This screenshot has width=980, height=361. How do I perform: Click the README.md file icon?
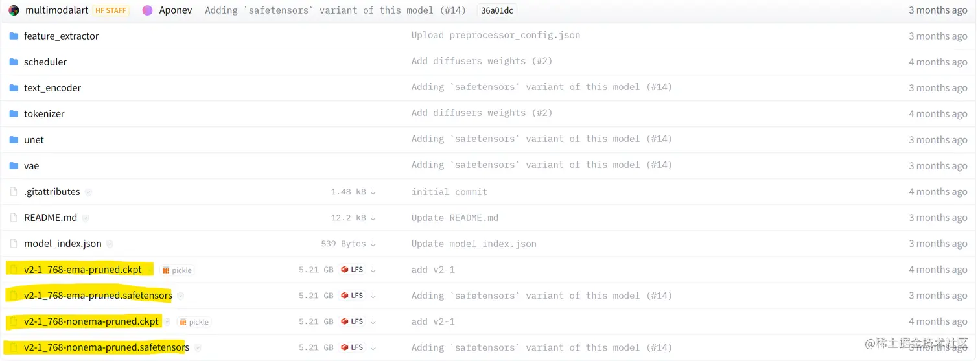point(14,218)
